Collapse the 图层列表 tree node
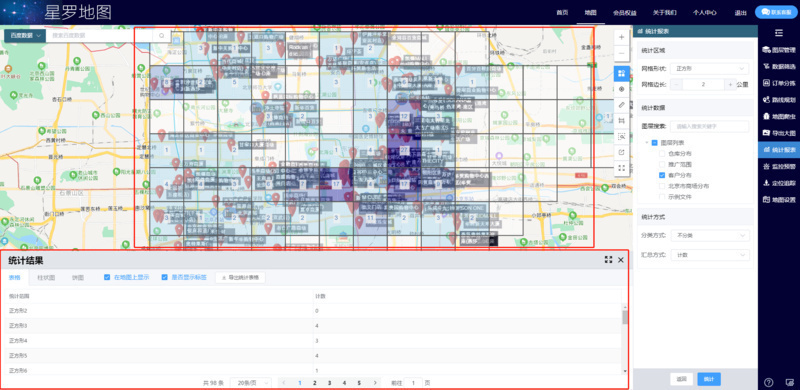This screenshot has width=800, height=390. pyautogui.click(x=646, y=143)
